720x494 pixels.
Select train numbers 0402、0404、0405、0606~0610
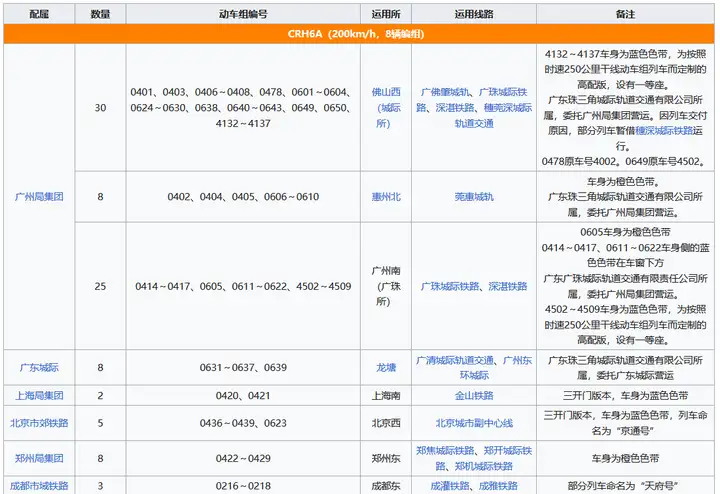243,196
